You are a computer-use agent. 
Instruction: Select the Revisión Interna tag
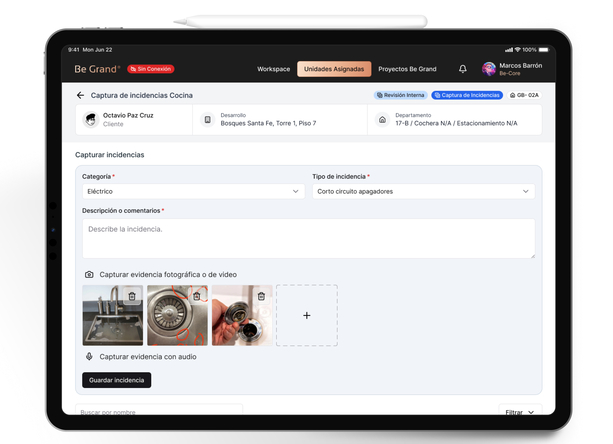click(400, 96)
